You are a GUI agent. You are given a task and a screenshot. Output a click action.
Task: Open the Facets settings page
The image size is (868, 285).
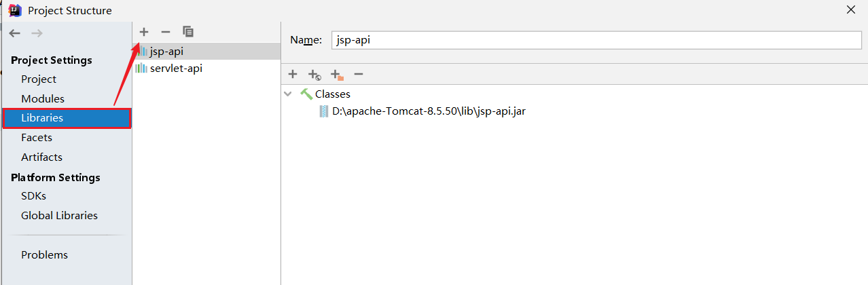click(37, 137)
